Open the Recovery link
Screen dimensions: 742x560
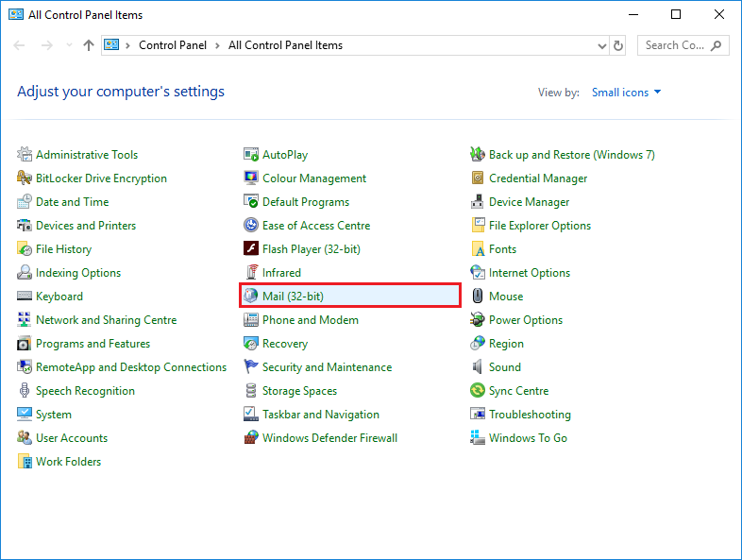click(x=285, y=344)
